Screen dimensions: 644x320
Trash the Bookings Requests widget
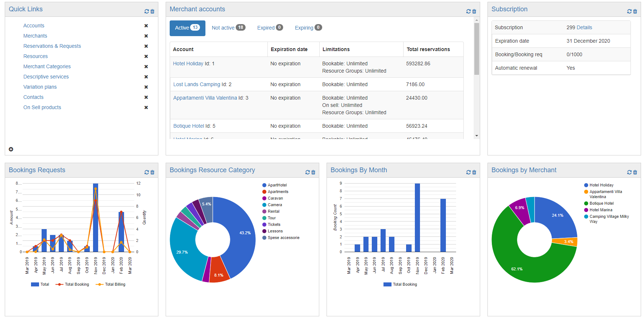(x=153, y=172)
